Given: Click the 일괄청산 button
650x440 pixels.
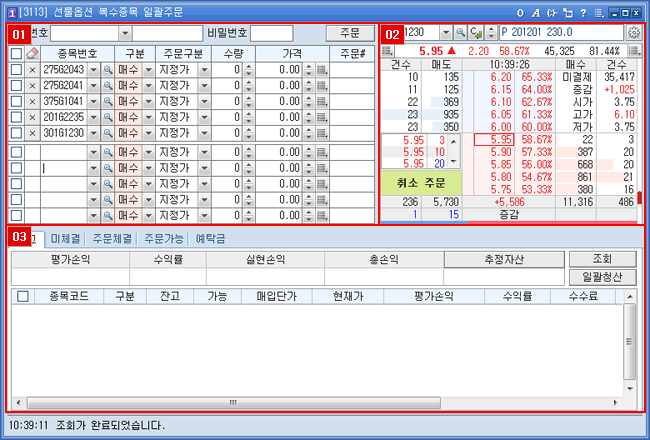Looking at the screenshot, I should pyautogui.click(x=601, y=277).
